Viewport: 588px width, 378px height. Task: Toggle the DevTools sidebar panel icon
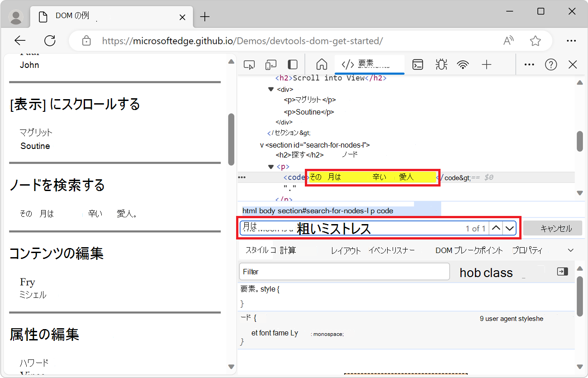click(x=293, y=65)
